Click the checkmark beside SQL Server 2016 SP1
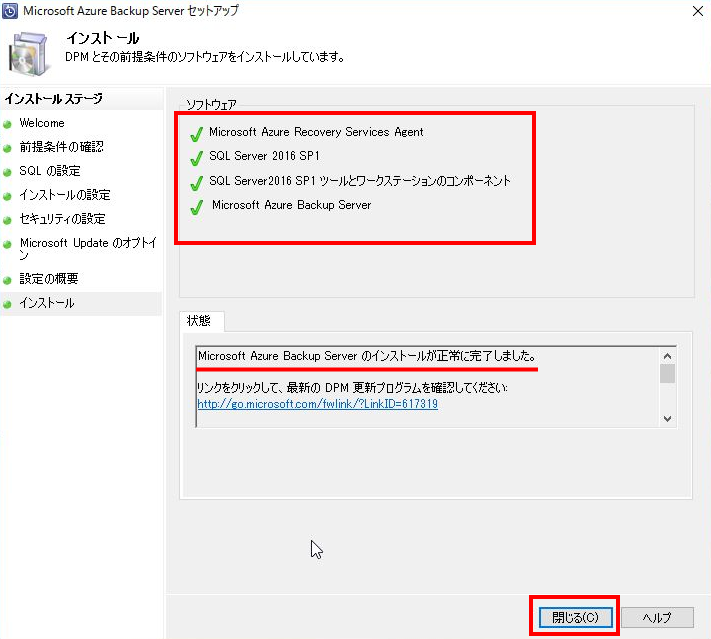The height and width of the screenshot is (639, 711). click(x=196, y=158)
